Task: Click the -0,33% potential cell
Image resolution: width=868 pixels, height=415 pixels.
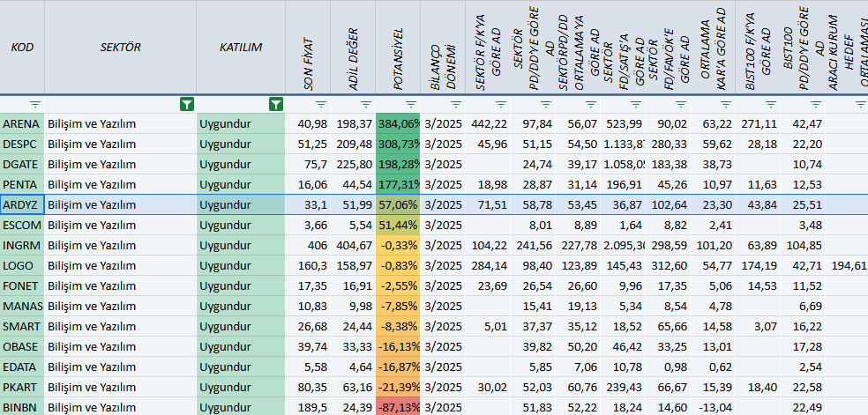Action: point(398,245)
